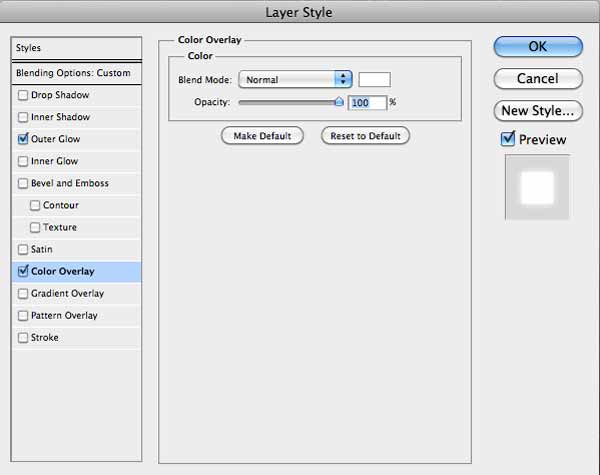Open the New Style dialog

click(x=538, y=111)
